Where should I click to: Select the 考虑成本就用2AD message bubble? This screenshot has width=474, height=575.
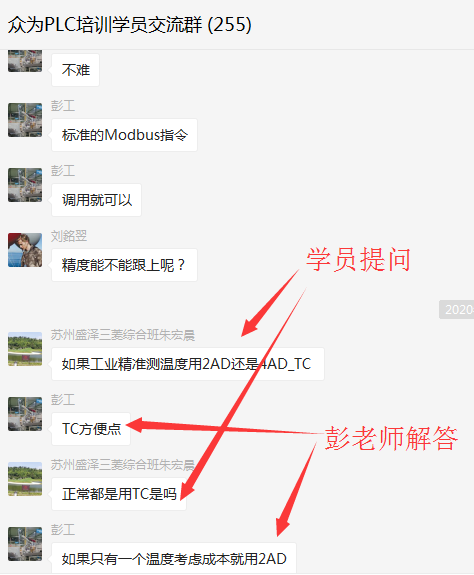point(174,558)
